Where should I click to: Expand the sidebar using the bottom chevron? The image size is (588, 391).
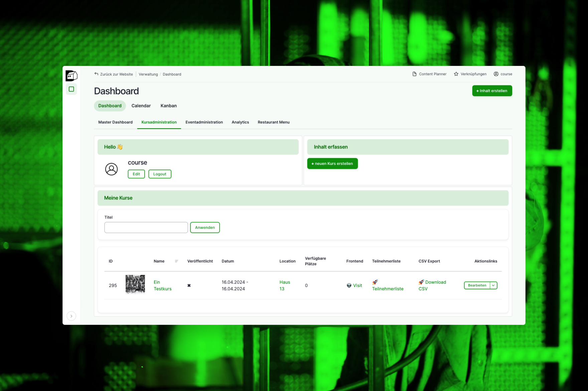(x=71, y=316)
